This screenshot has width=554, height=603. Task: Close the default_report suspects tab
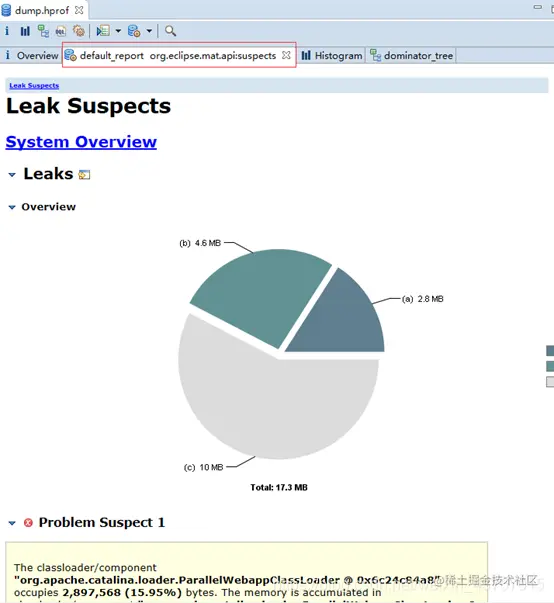tap(286, 55)
